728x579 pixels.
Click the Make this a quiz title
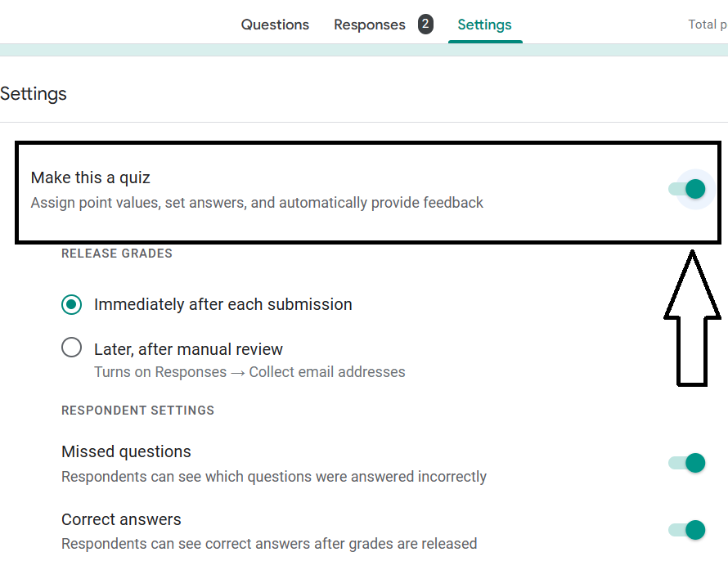(x=91, y=177)
